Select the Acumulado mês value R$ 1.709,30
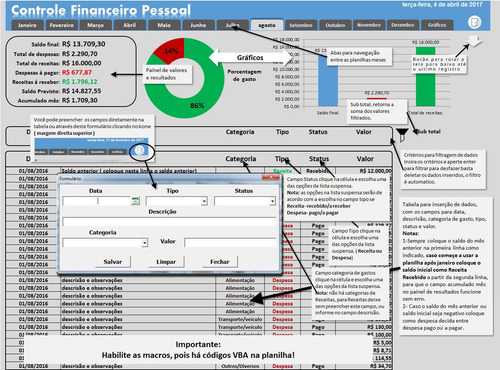 [80, 100]
